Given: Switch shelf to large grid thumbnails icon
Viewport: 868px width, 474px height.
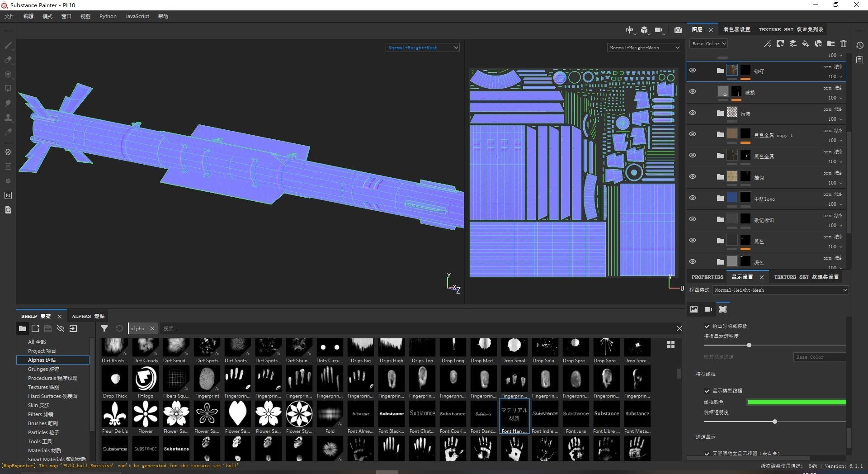Looking at the screenshot, I should (671, 345).
